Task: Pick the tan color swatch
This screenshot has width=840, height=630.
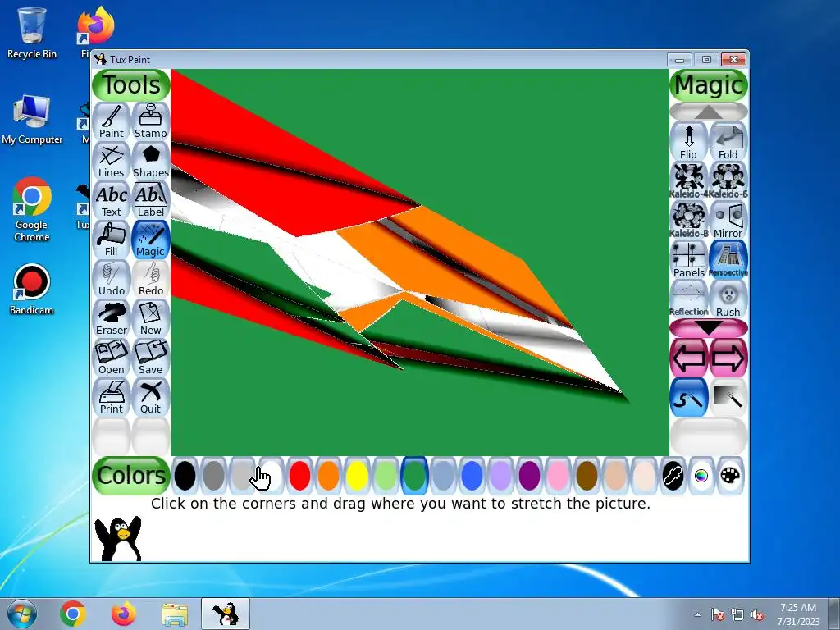Action: pyautogui.click(x=615, y=476)
